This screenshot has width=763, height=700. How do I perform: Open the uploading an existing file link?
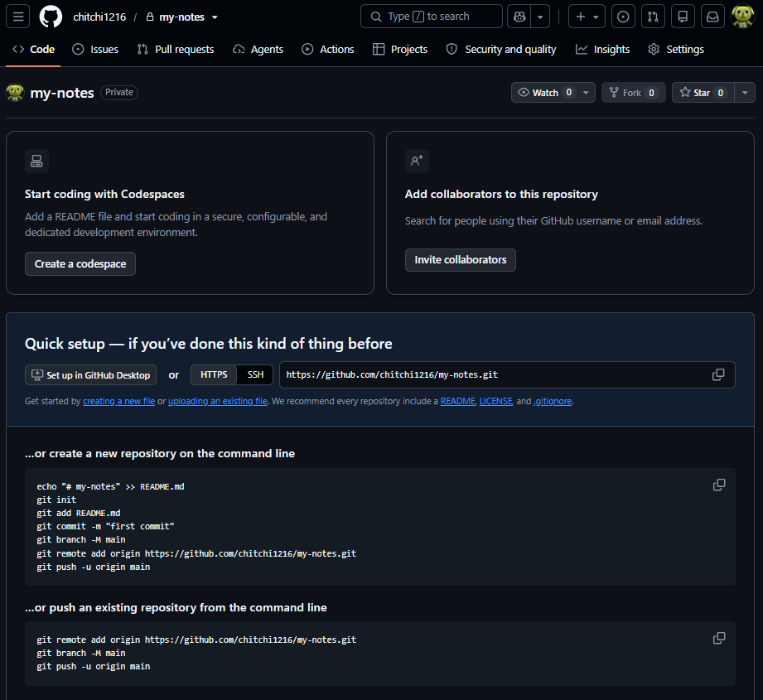tap(218, 401)
